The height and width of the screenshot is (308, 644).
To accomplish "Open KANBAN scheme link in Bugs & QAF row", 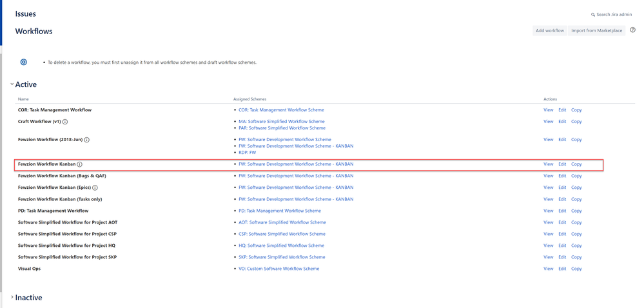I will [296, 176].
